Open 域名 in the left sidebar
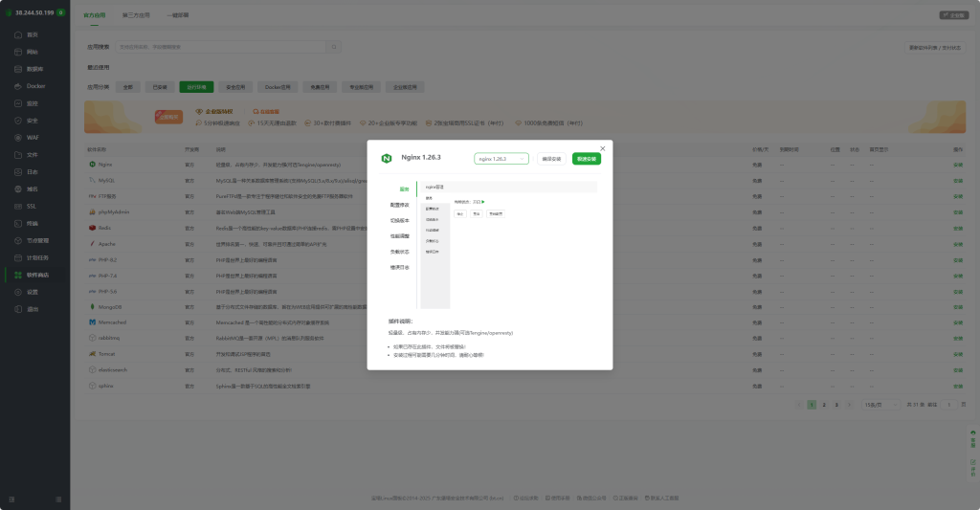980x510 pixels. pyautogui.click(x=32, y=189)
